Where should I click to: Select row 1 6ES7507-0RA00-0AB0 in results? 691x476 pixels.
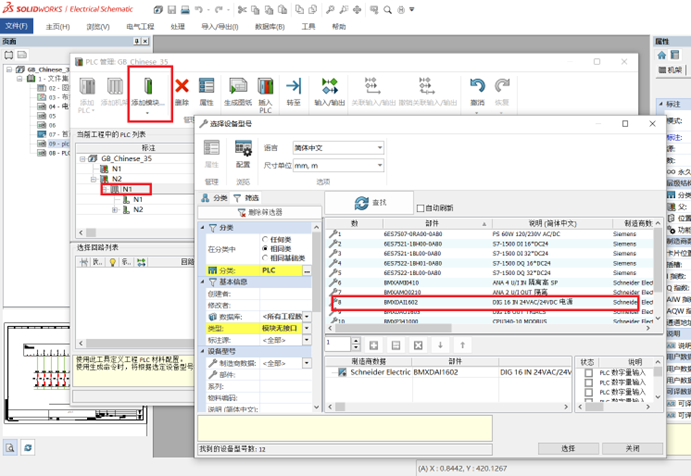[490, 234]
